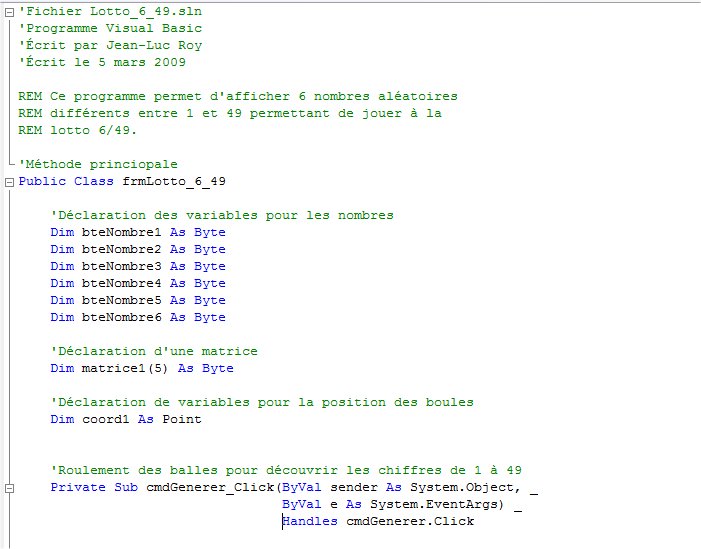Collapse the Public Class frmLotto_6_49 region
The height and width of the screenshot is (549, 701).
pyautogui.click(x=9, y=182)
